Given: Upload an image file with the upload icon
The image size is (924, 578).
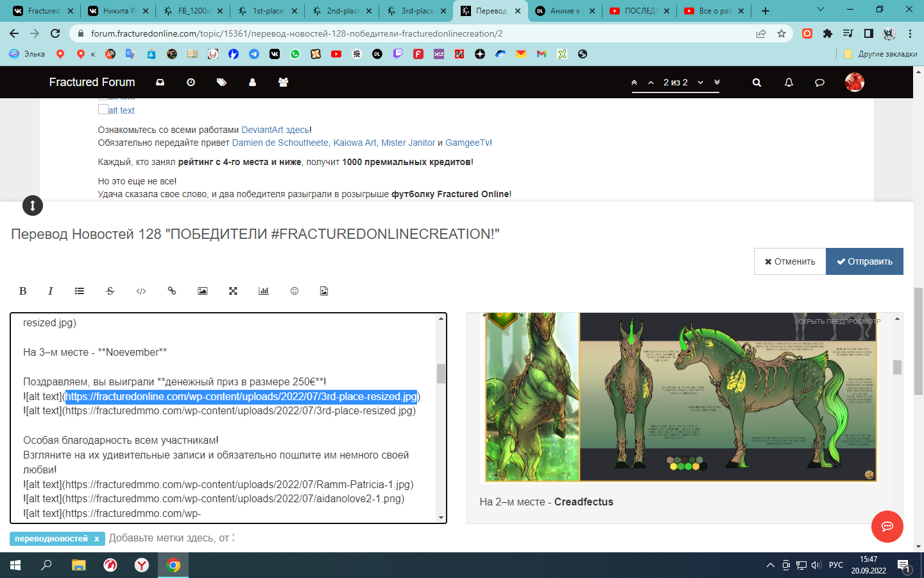Looking at the screenshot, I should click(324, 291).
